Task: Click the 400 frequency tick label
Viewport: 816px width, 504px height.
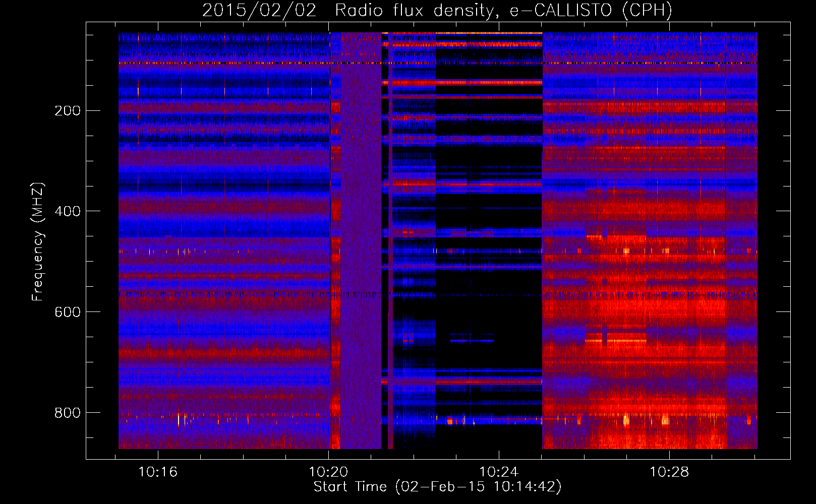Action: point(68,211)
